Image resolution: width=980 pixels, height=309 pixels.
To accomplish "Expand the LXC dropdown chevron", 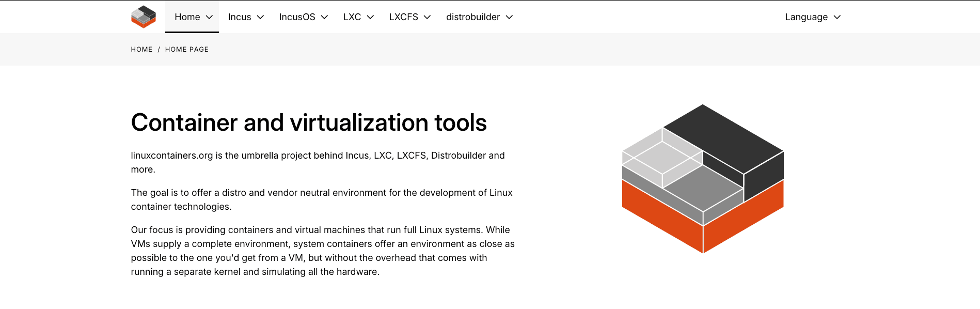I will click(370, 17).
